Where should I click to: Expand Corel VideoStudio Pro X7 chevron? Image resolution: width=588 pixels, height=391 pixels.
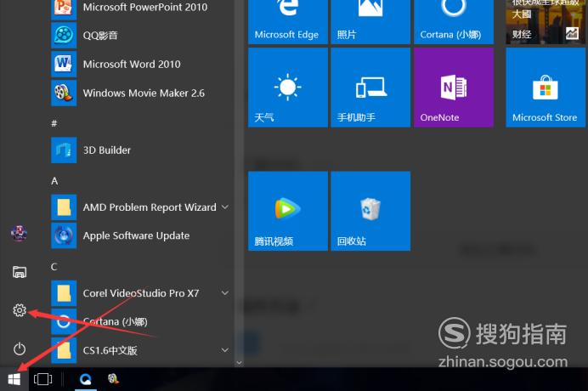224,293
